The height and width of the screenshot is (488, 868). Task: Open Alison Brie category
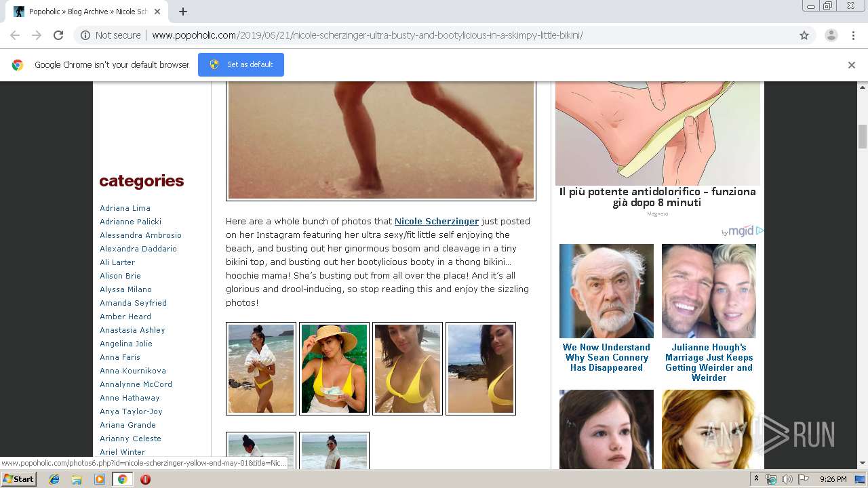(x=120, y=276)
